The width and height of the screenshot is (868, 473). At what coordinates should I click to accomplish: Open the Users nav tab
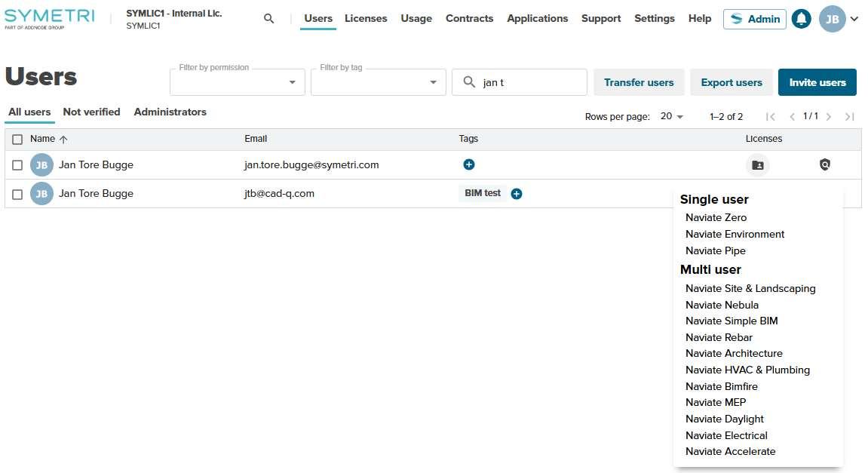tap(318, 18)
